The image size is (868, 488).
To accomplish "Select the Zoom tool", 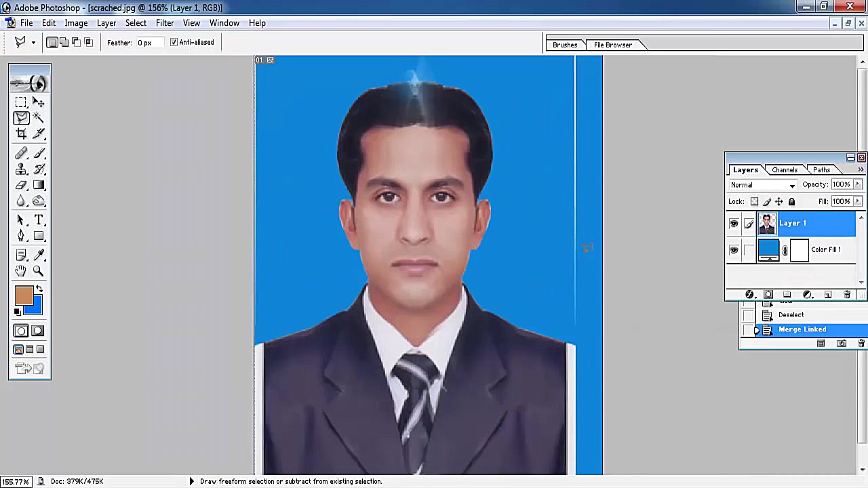I will coord(39,271).
